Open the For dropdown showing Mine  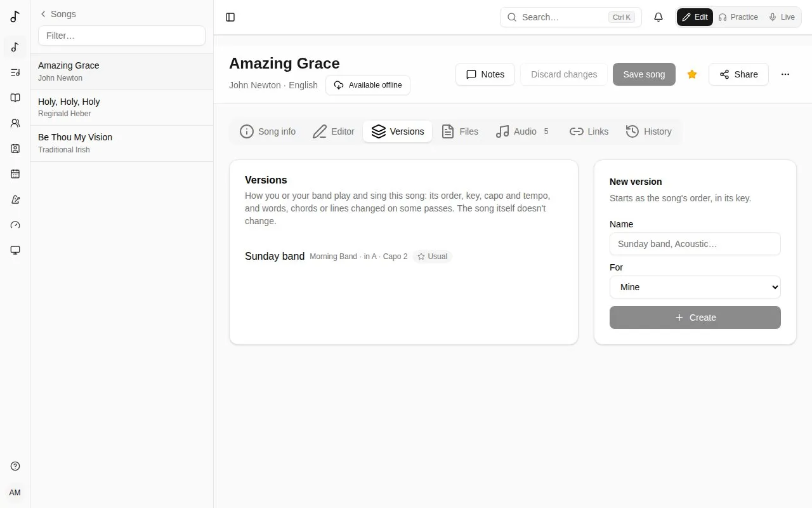point(695,287)
